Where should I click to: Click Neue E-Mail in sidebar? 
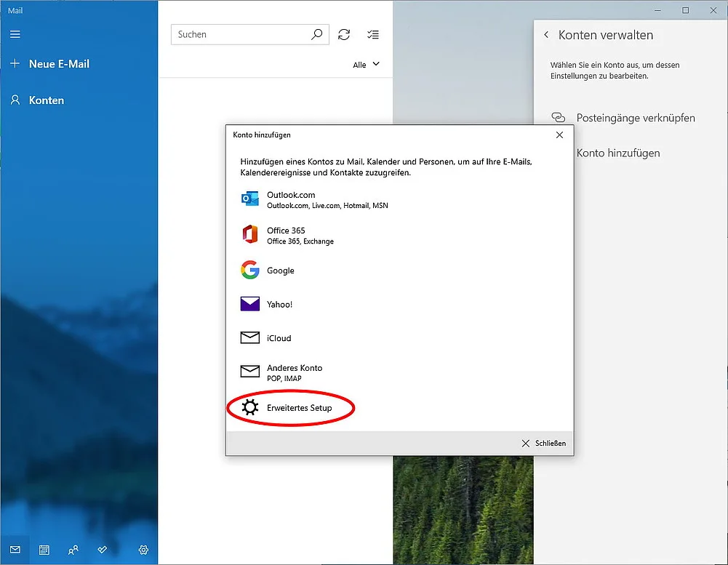[x=58, y=64]
